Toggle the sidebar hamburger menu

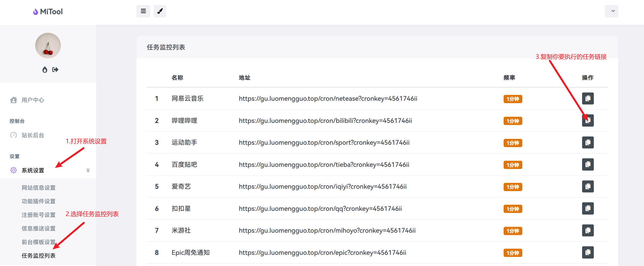(x=143, y=11)
